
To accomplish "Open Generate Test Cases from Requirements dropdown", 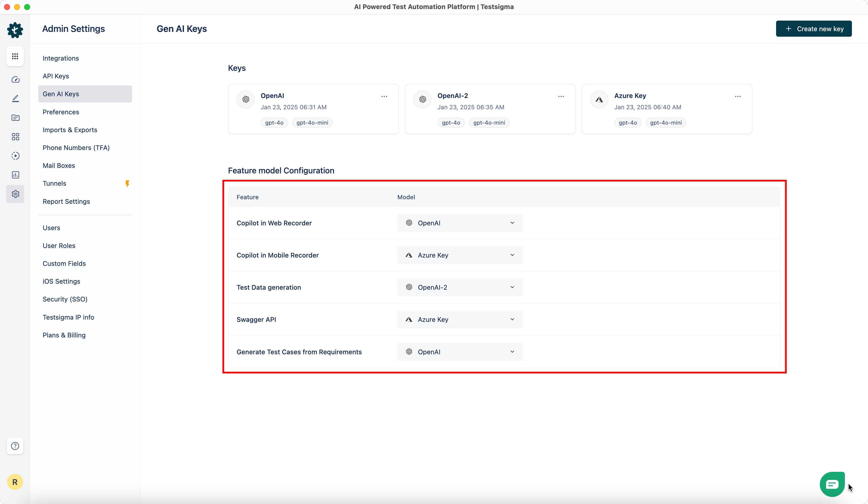I will click(459, 352).
